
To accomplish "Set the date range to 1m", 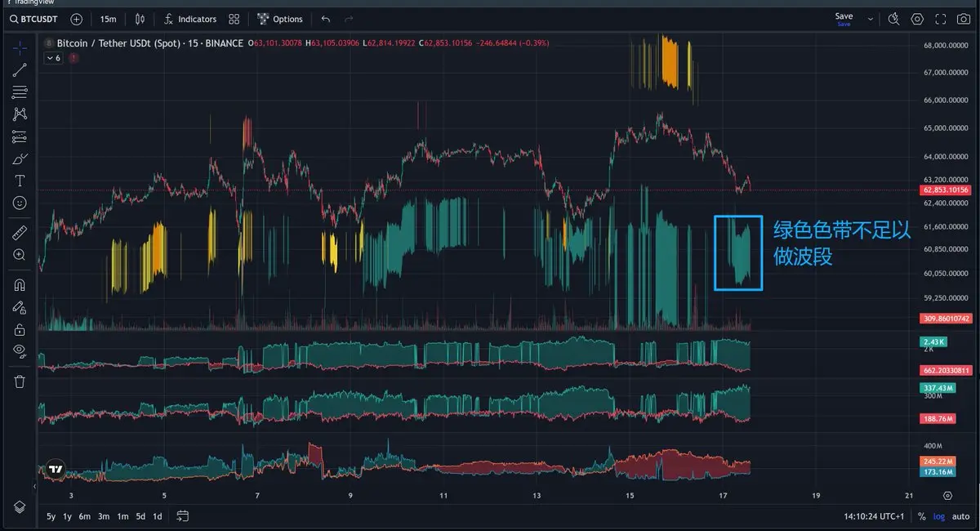I will pos(122,516).
